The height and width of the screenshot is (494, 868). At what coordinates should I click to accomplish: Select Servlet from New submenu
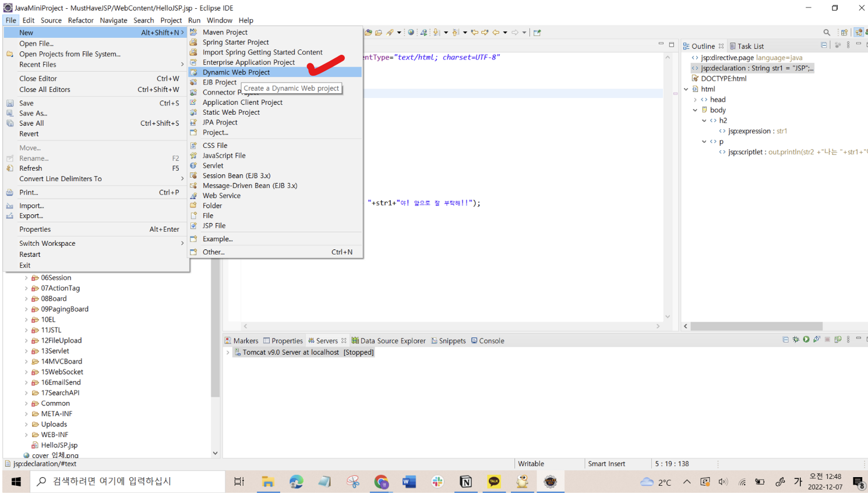(x=275, y=165)
